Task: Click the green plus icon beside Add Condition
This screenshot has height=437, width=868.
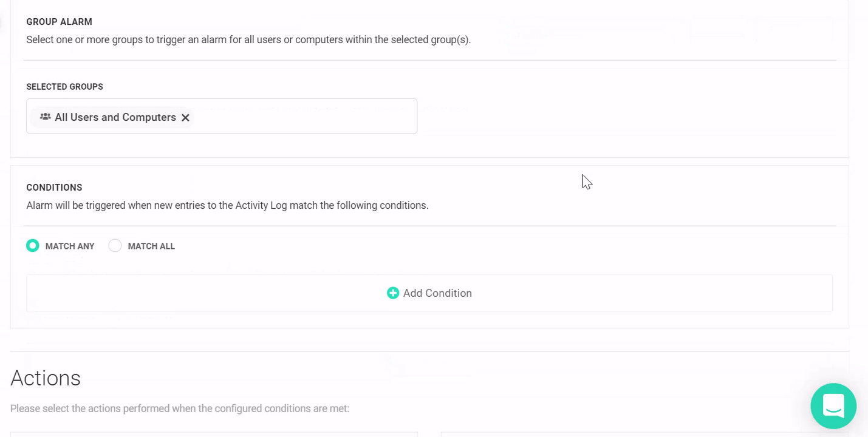Action: click(x=393, y=293)
